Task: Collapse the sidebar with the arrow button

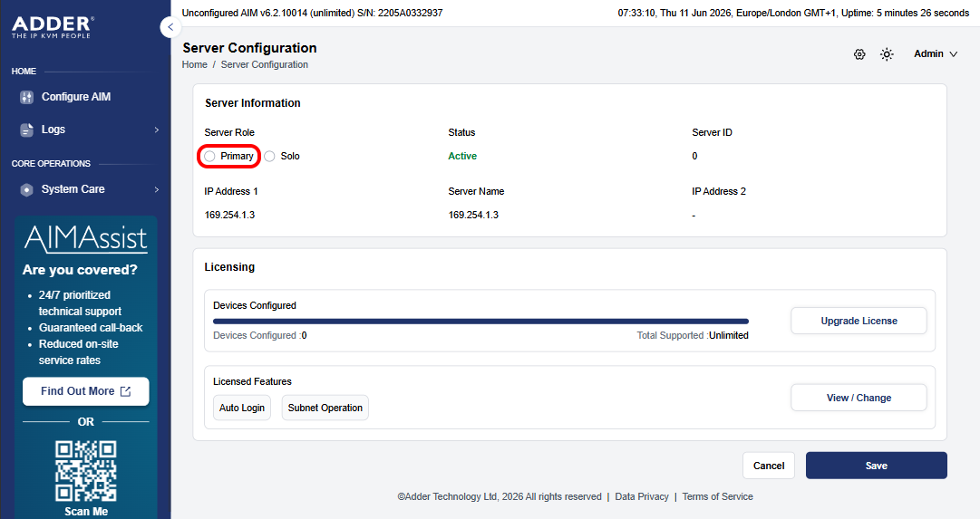Action: click(x=170, y=27)
